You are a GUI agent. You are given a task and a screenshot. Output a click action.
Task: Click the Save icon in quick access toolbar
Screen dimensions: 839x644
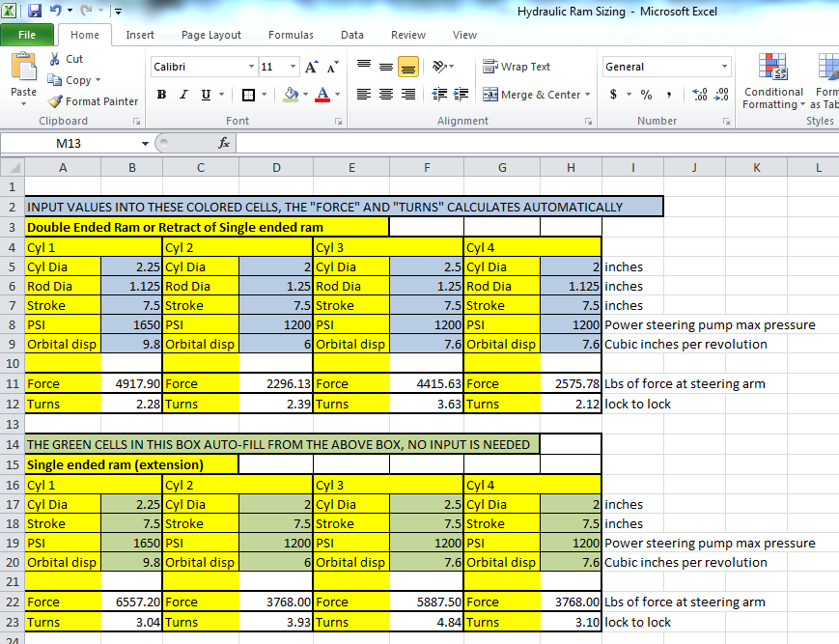pos(35,11)
